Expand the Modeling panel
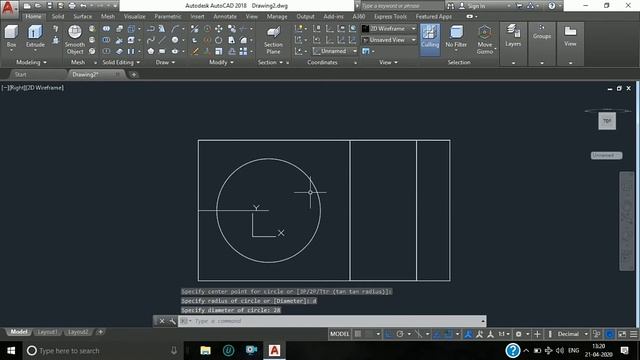 coord(31,62)
